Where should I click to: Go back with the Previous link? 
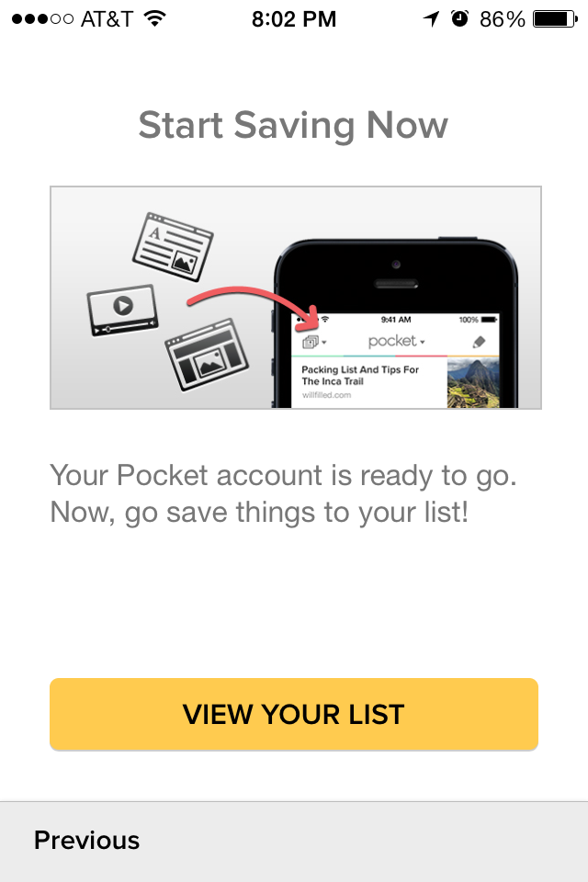[86, 841]
